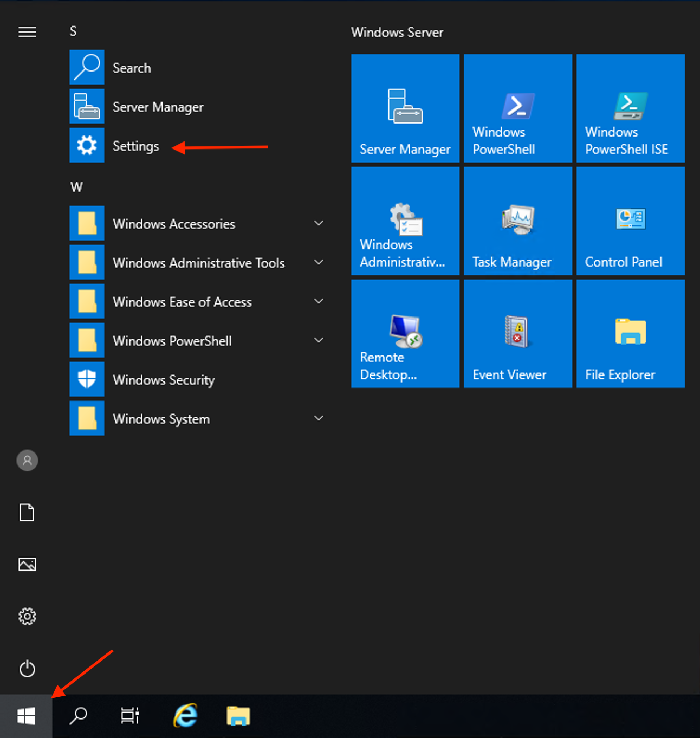Open the Settings gear icon in app list

(x=87, y=145)
